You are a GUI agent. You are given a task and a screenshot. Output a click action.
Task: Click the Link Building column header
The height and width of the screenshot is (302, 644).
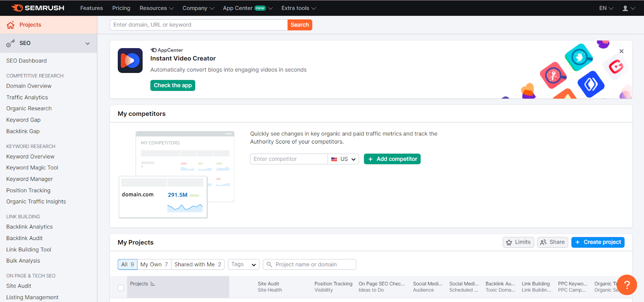[536, 287]
